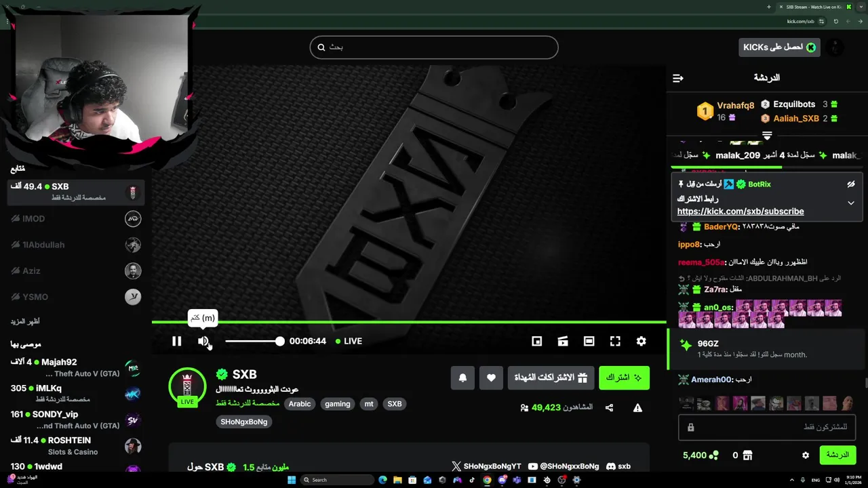Open the Aziz channel in sidebar
868x488 pixels.
click(x=76, y=270)
